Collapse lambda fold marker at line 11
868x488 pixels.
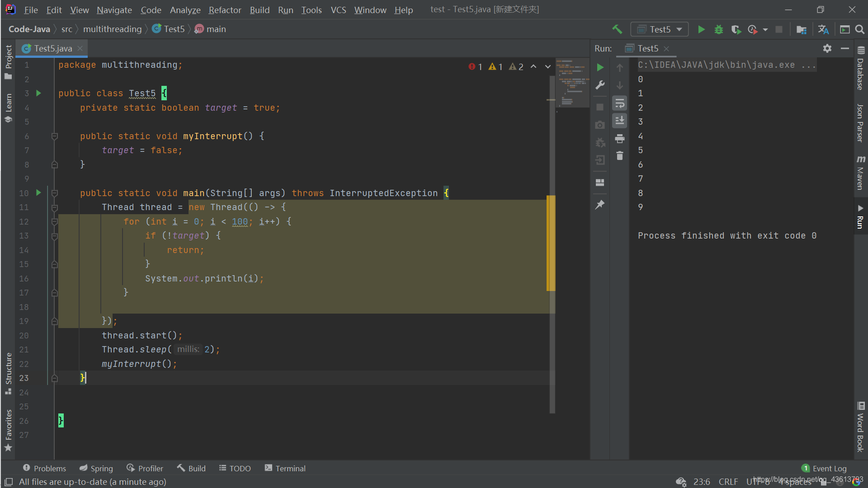(55, 207)
